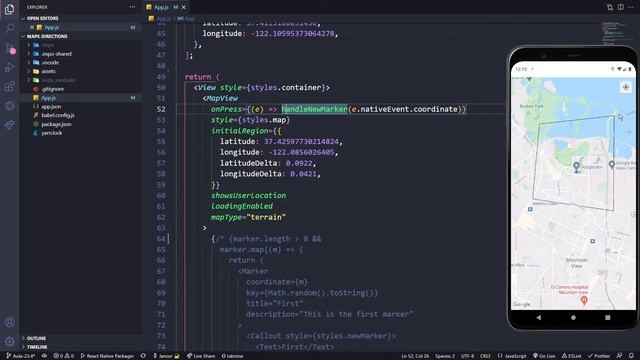Click the showsUserLocation prop on line 60
Viewport: 640px width, 360px height.
tap(248, 196)
